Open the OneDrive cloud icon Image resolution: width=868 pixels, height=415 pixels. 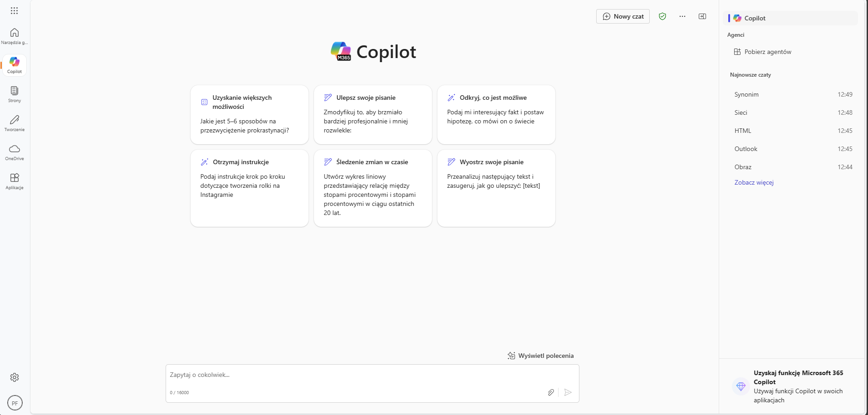pyautogui.click(x=15, y=149)
